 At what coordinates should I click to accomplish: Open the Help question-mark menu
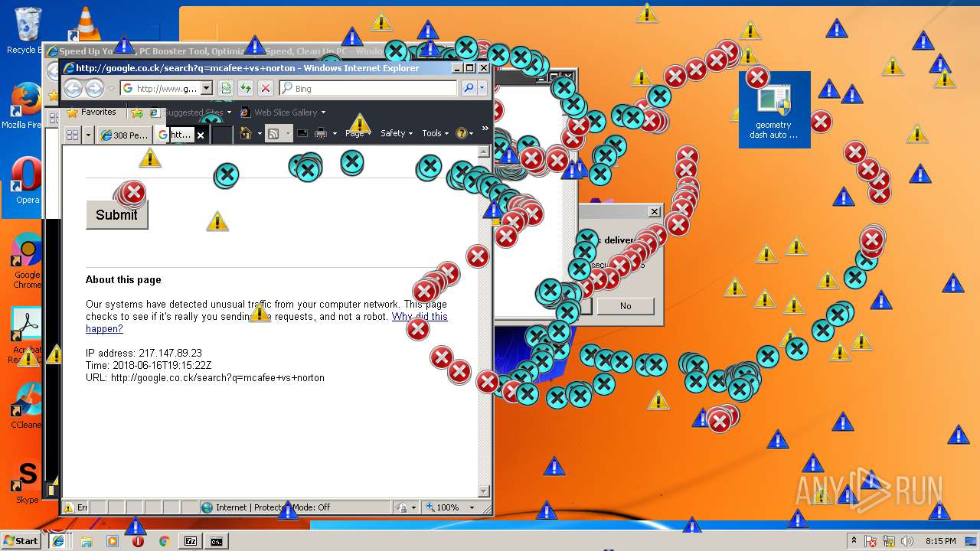click(464, 133)
